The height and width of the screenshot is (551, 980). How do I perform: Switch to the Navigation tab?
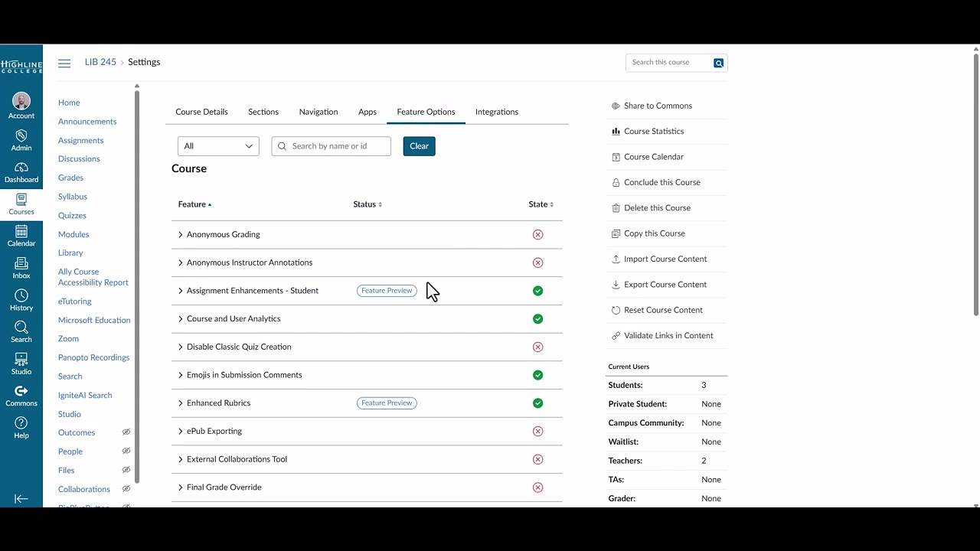(318, 112)
